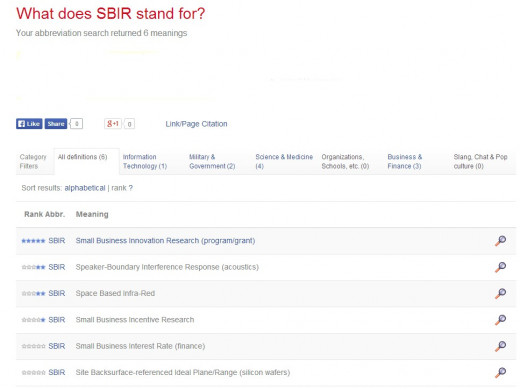The image size is (520, 389).
Task: Click the magnifier icon for Site Backsurface-referenced Ideal Plane/Range
Action: pyautogui.click(x=500, y=372)
